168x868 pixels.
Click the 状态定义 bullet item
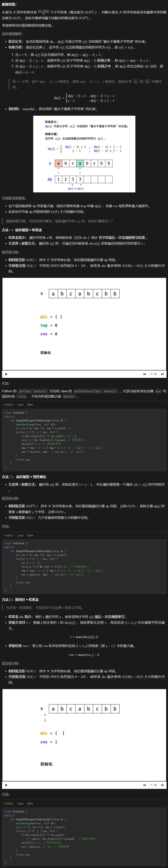(x=78, y=41)
